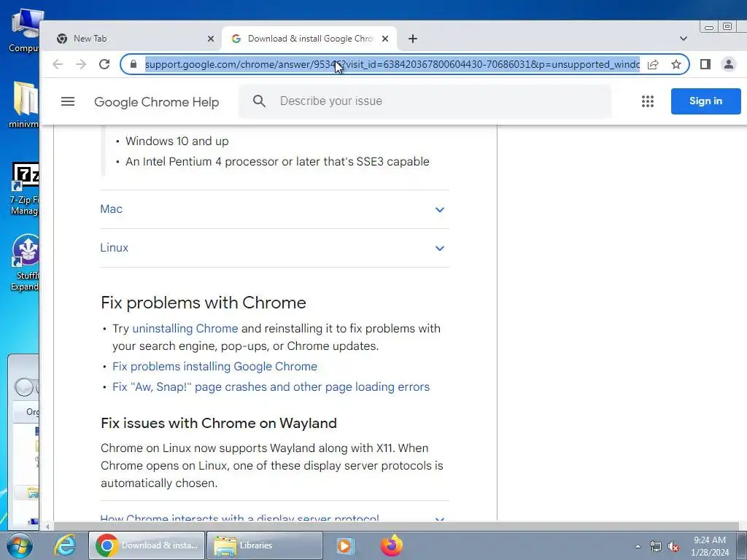
Task: Open the hamburger main menu
Action: 68,101
